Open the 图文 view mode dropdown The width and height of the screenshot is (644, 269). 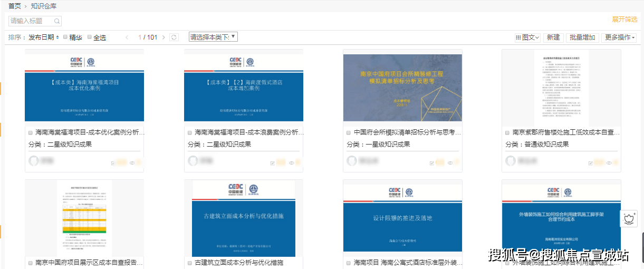click(527, 37)
